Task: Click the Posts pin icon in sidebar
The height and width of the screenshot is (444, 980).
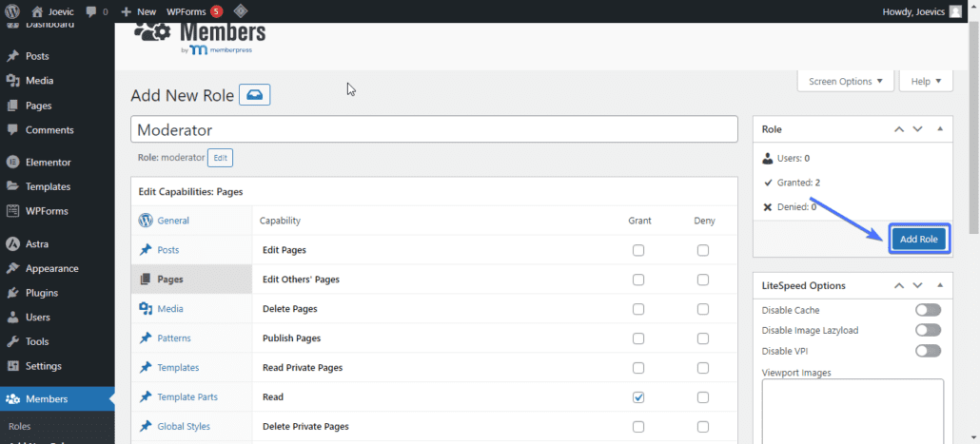Action: point(12,56)
